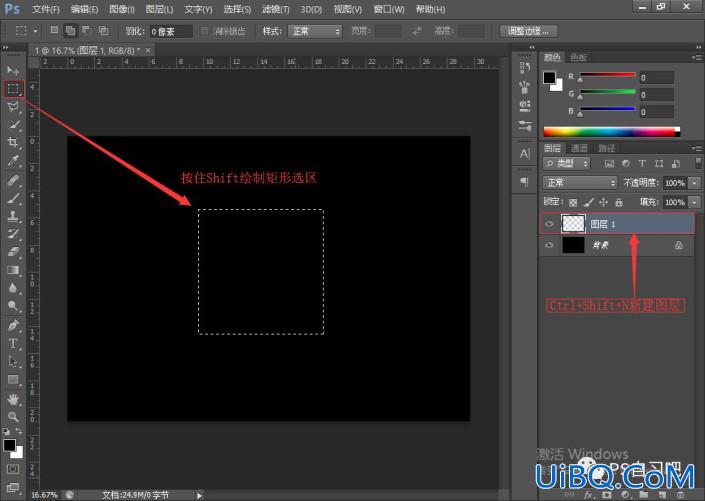Viewport: 705px width, 501px height.
Task: Click the subtract from selection icon
Action: tap(86, 31)
